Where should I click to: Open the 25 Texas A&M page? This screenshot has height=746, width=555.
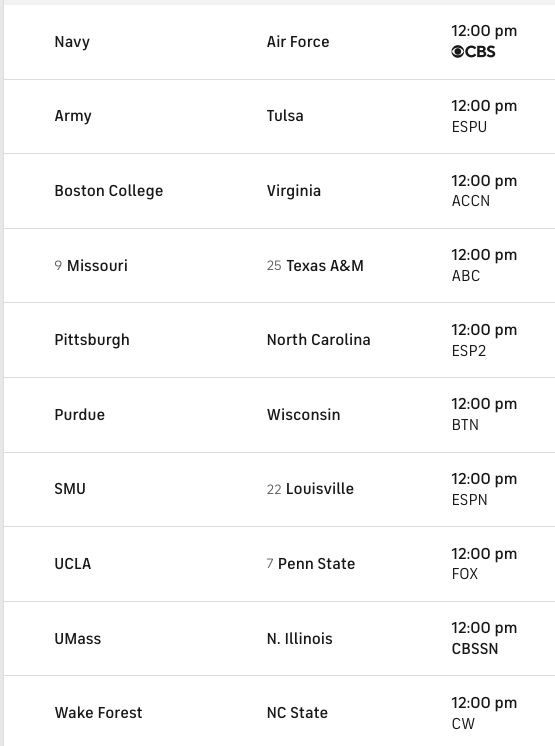point(315,265)
